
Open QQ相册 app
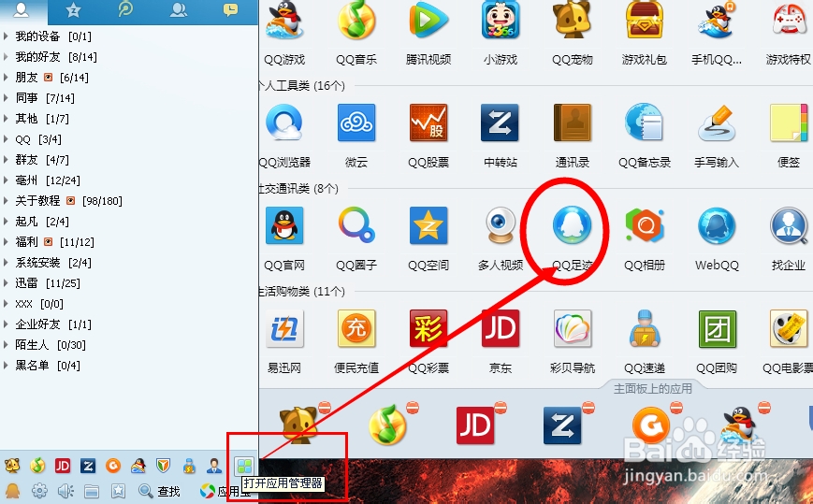pyautogui.click(x=645, y=225)
